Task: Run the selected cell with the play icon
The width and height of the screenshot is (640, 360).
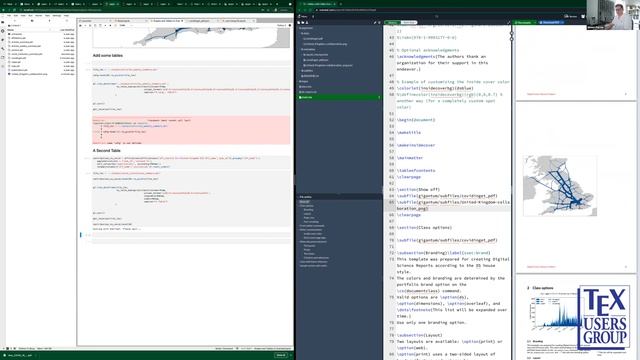Action: (105, 25)
